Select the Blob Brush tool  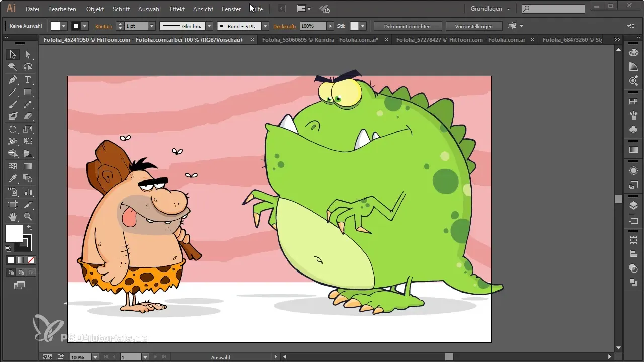[13, 116]
